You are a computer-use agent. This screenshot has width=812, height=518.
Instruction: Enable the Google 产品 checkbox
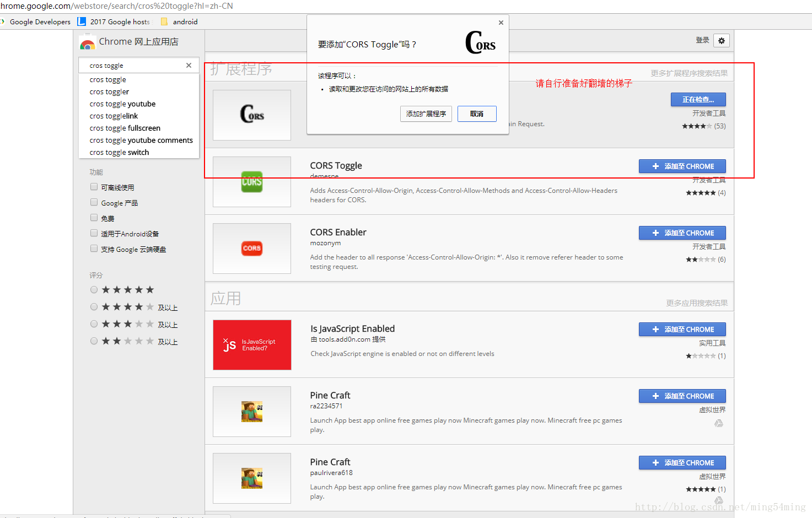[94, 202]
